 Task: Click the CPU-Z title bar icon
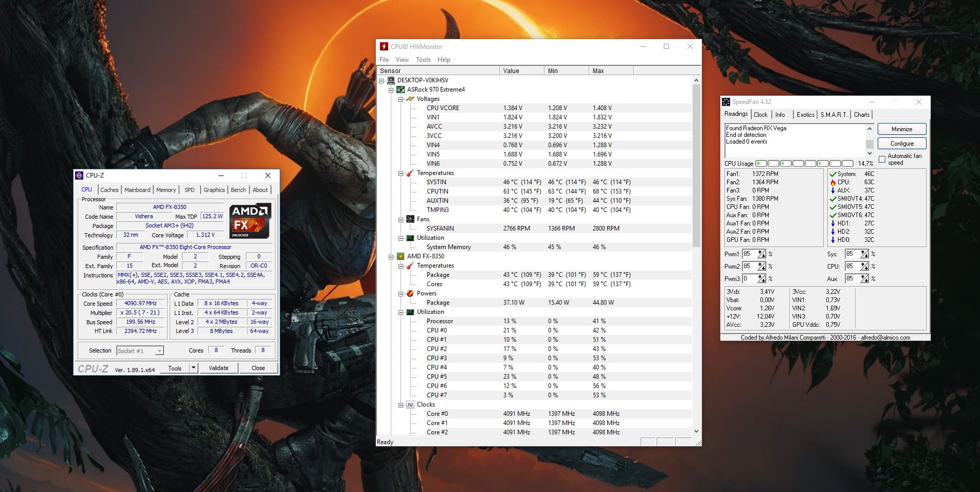80,175
